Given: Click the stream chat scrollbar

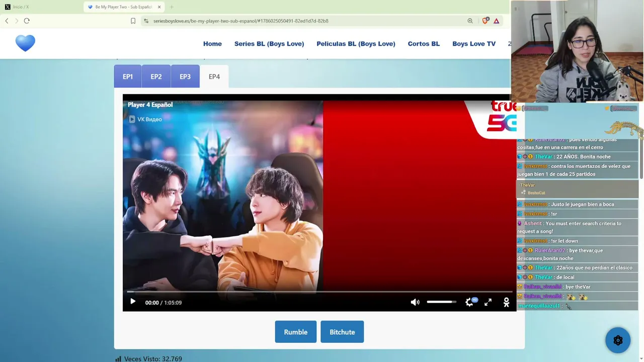Looking at the screenshot, I should click(641, 158).
